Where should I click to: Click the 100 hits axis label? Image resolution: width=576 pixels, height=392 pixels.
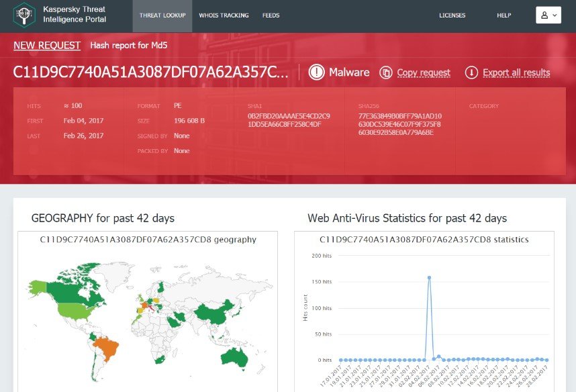(x=322, y=308)
